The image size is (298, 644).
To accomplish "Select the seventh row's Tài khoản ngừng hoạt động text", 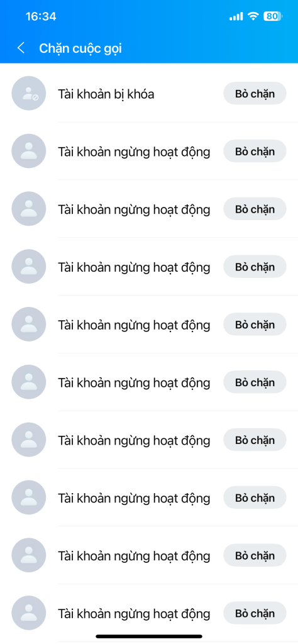I will [134, 440].
